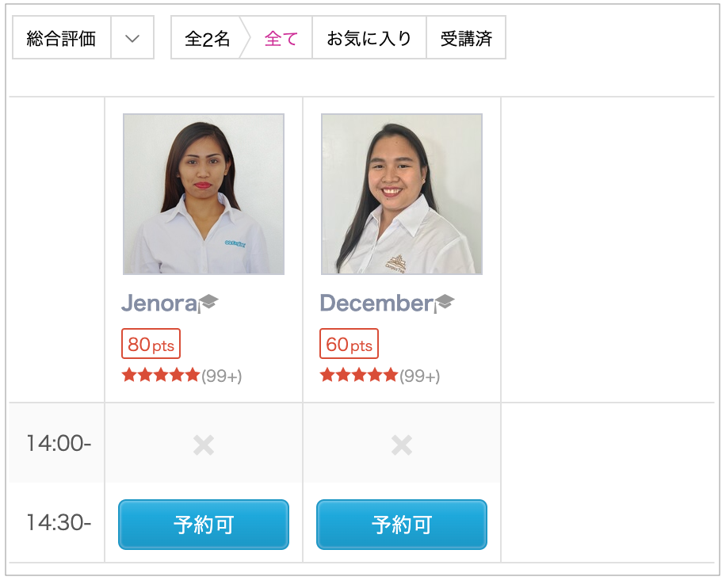Open December's profile photo

[x=402, y=194]
